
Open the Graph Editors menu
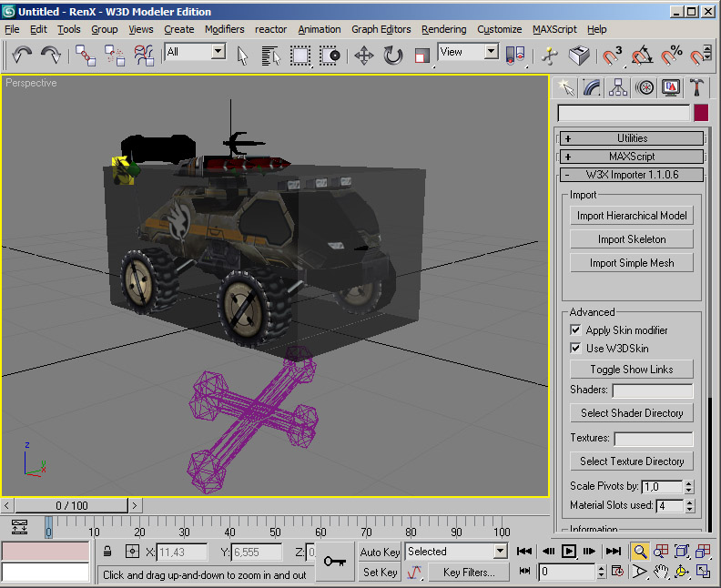[x=381, y=29]
